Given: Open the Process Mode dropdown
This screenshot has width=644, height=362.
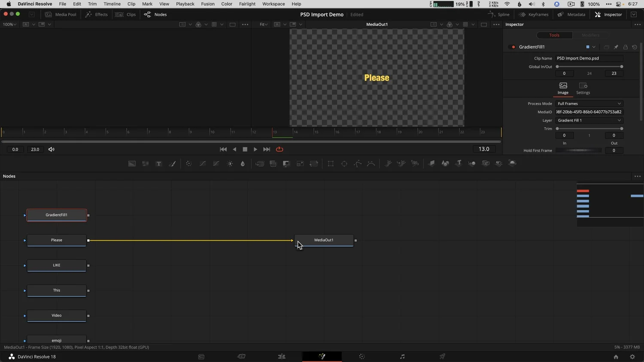Looking at the screenshot, I should 589,103.
